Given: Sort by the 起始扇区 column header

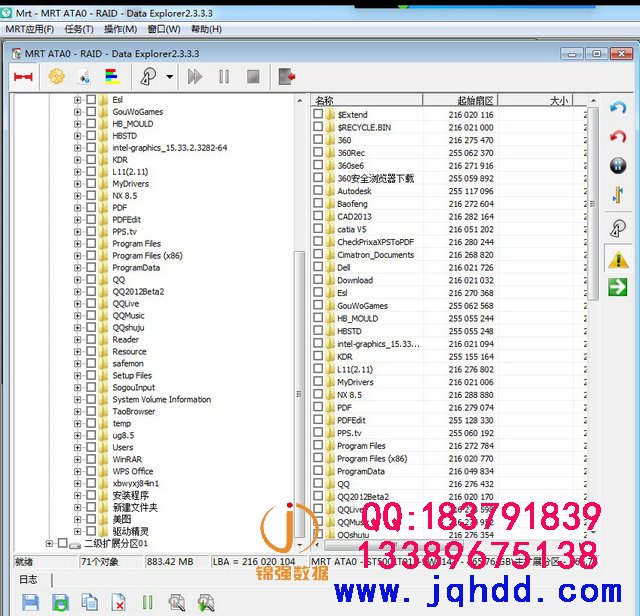Looking at the screenshot, I should (460, 100).
